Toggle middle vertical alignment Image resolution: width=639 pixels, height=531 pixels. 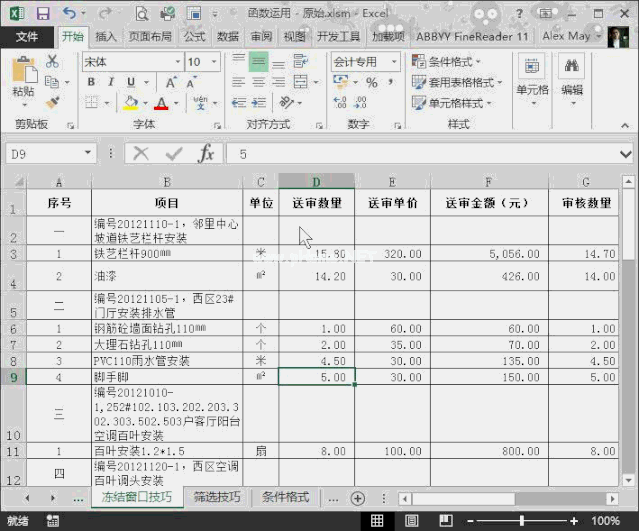(258, 62)
